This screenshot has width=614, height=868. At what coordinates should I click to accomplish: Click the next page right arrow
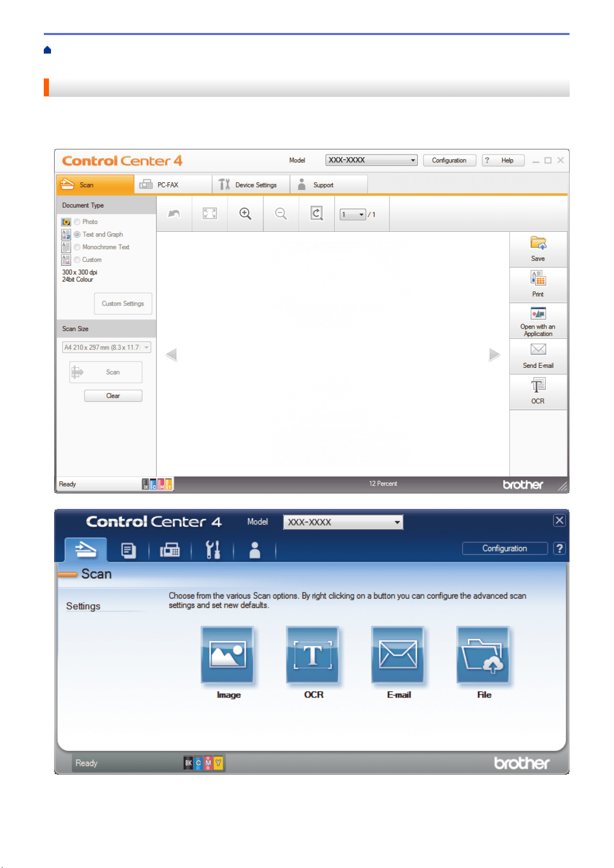point(494,354)
